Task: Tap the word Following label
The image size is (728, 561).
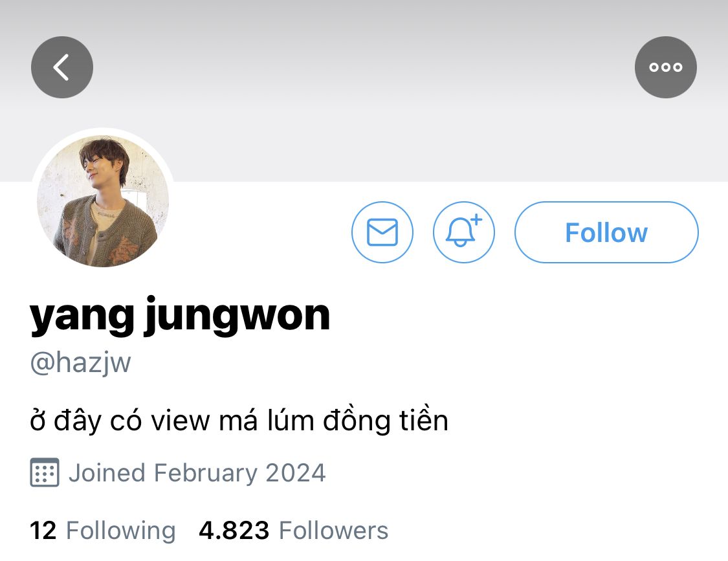Action: [121, 531]
